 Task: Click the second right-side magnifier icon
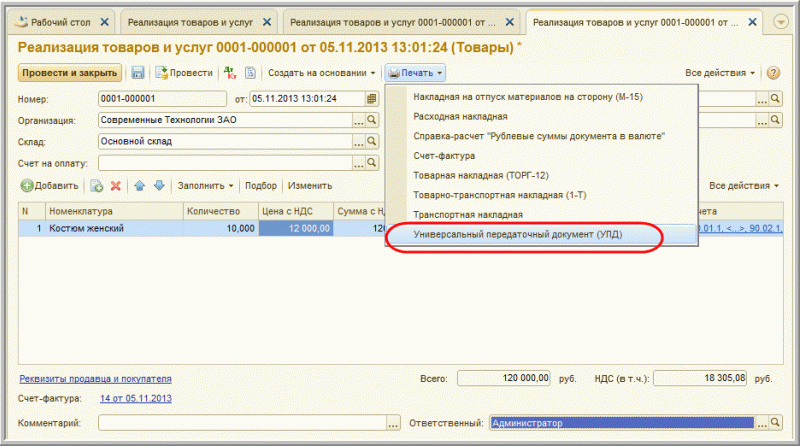coord(776,120)
